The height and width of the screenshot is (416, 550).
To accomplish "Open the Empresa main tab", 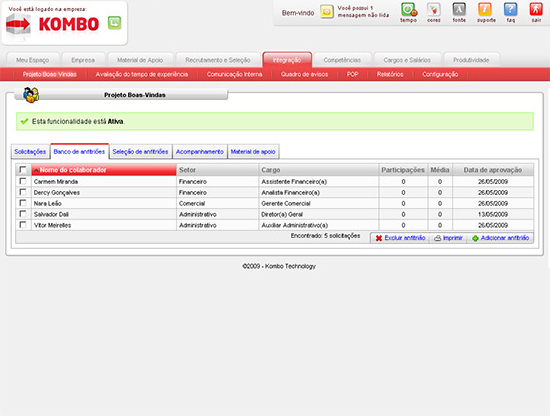I will click(x=83, y=60).
